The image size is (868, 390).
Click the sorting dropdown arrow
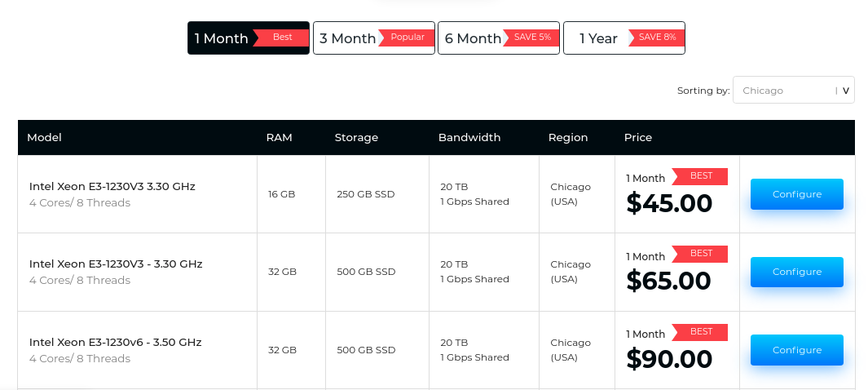click(x=846, y=91)
